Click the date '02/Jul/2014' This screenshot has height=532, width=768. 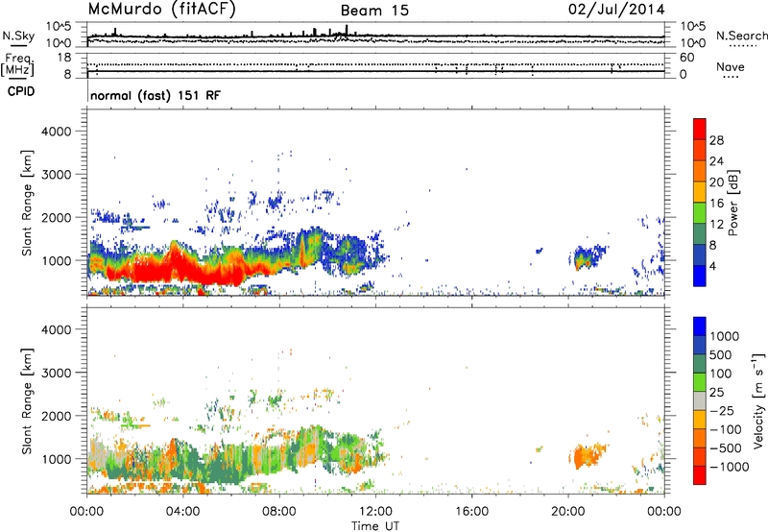pyautogui.click(x=616, y=10)
